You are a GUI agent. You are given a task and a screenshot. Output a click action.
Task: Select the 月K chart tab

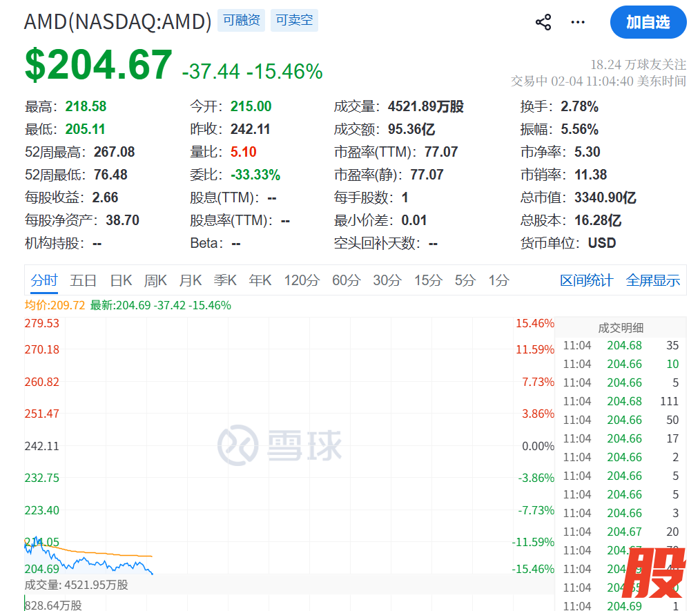[191, 280]
